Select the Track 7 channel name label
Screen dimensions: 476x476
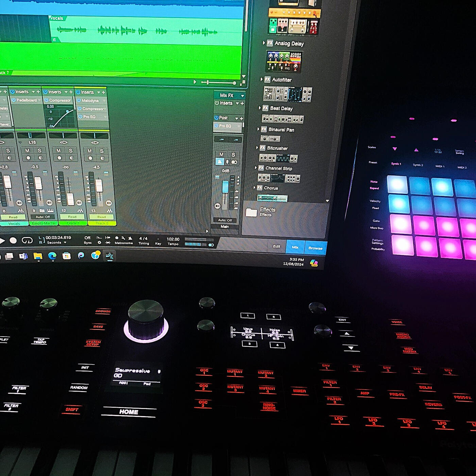pyautogui.click(x=73, y=223)
